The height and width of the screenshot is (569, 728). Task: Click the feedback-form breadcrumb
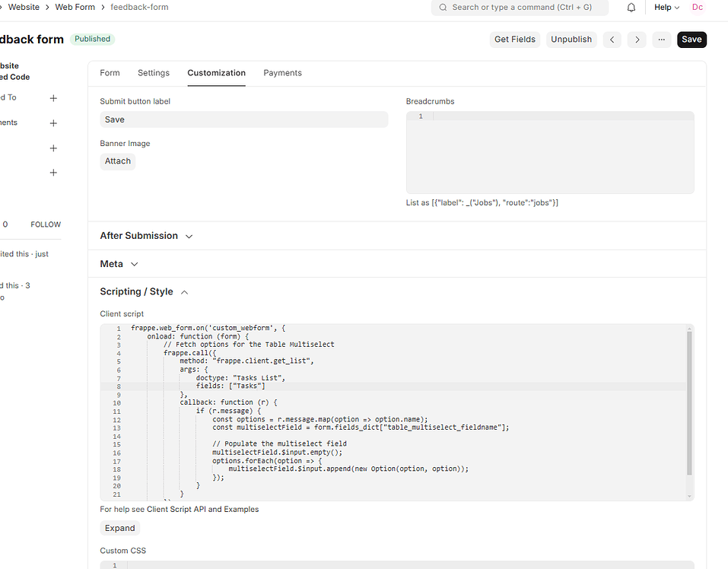click(139, 8)
